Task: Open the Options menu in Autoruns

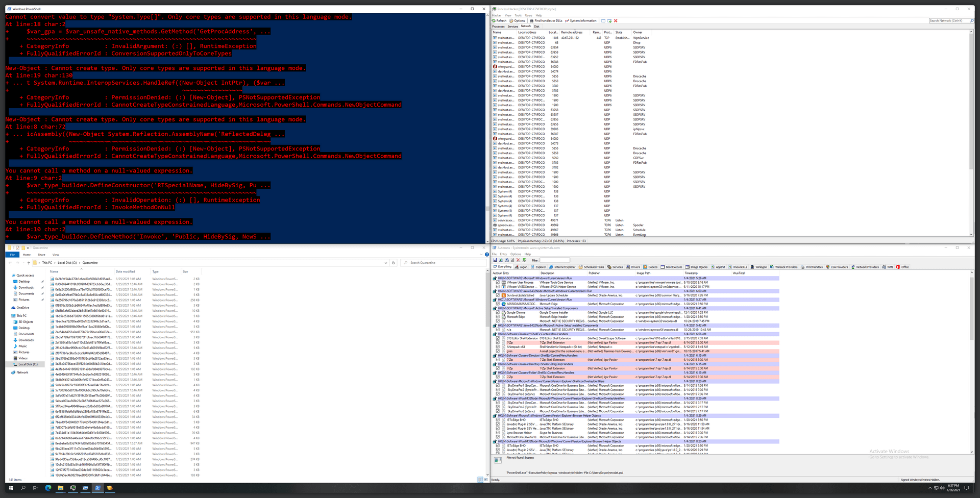Action: point(516,254)
